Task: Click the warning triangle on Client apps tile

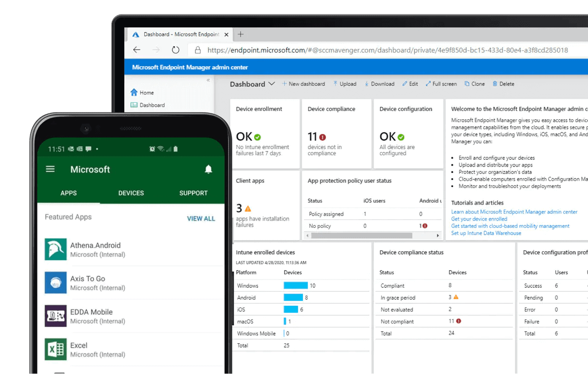Action: [x=248, y=208]
